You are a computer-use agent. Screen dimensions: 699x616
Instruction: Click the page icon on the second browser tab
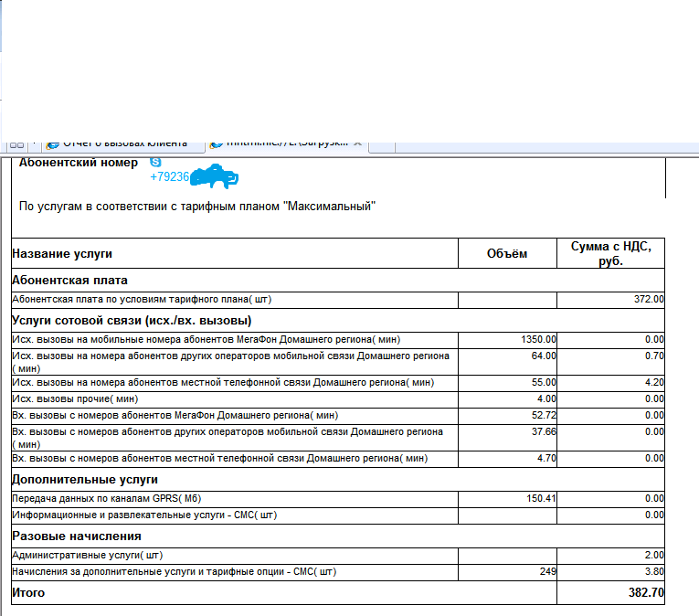point(216,143)
